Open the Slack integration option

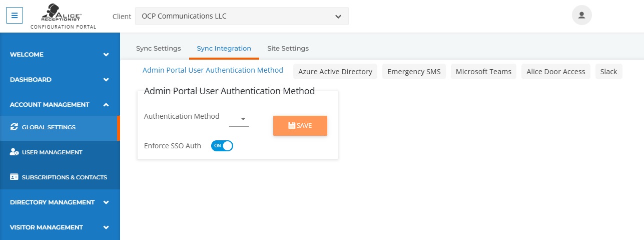tap(609, 72)
